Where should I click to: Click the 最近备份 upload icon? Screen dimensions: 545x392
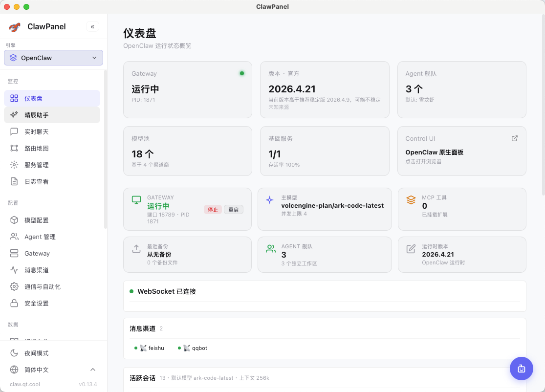tap(136, 249)
